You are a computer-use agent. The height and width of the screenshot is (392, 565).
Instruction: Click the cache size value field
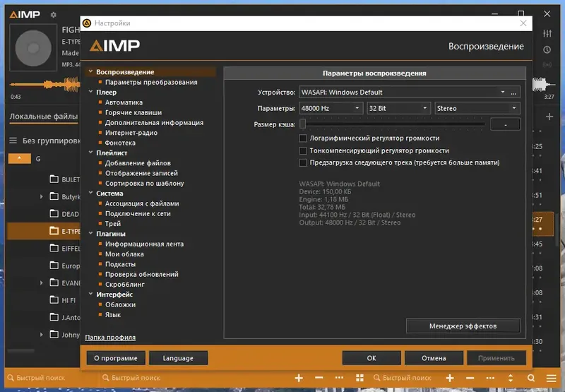tap(505, 124)
